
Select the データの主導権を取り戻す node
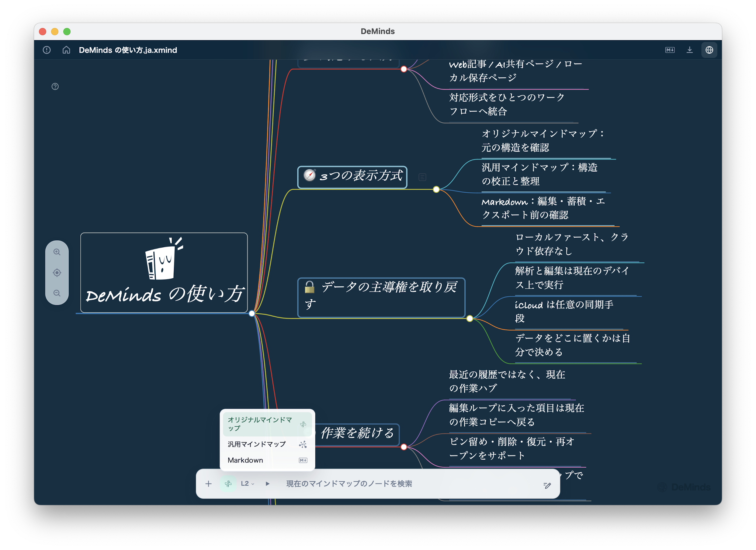pyautogui.click(x=381, y=297)
